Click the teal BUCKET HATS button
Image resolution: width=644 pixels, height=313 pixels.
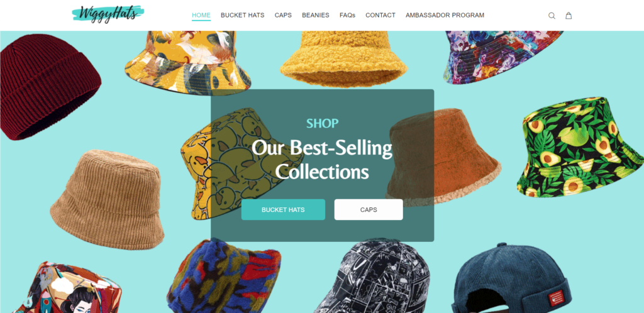(x=283, y=210)
